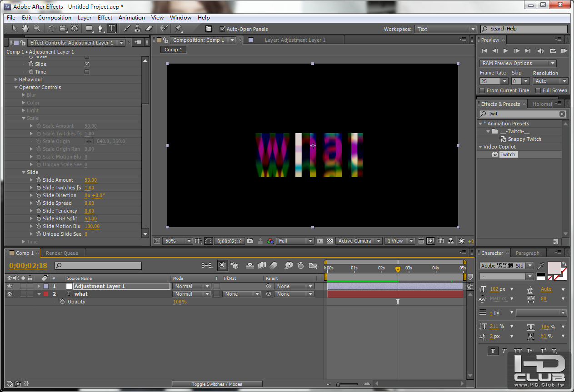
Task: Toggle the transparency grid in viewer
Action: [329, 241]
